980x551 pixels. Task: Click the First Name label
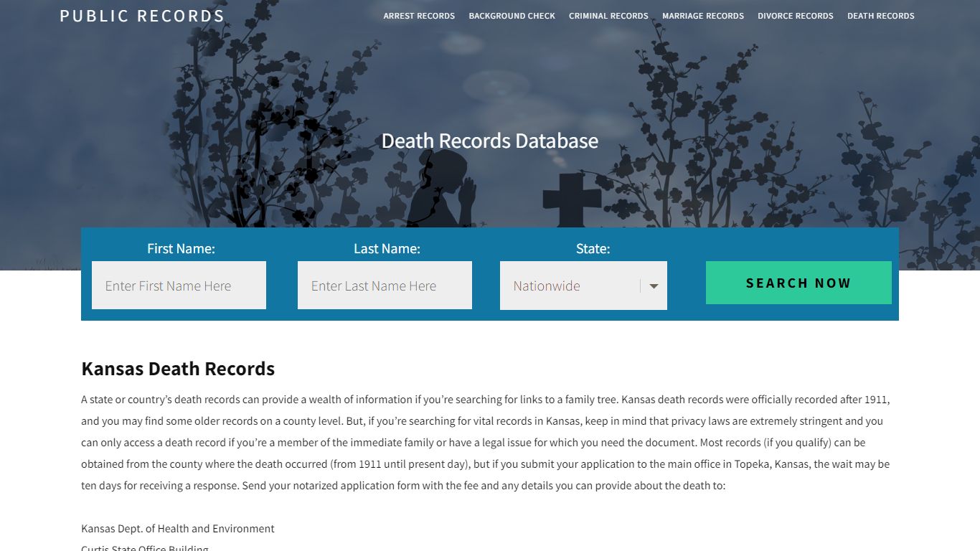(x=181, y=249)
